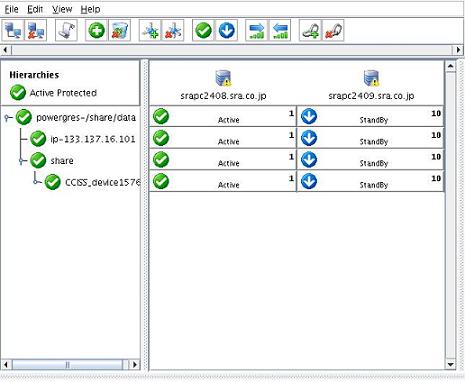Click the srapc2408.sra.co.jp server name label
The width and height of the screenshot is (465, 382).
pos(223,96)
